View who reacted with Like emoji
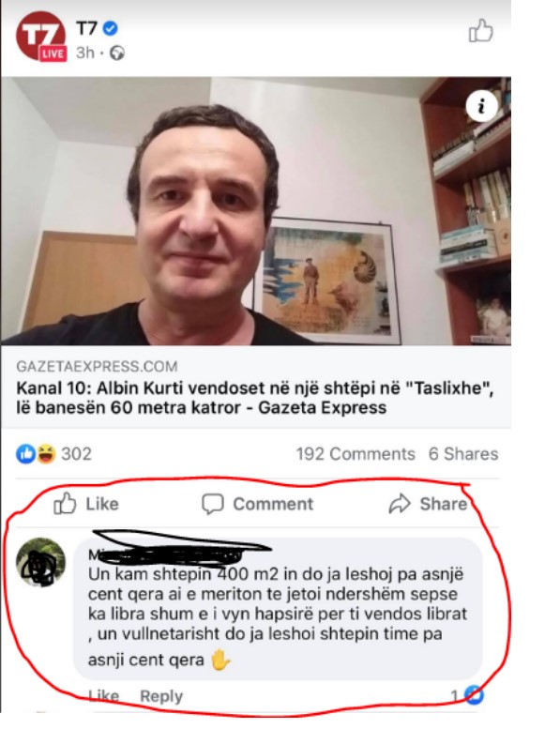The image size is (560, 729). [26, 454]
